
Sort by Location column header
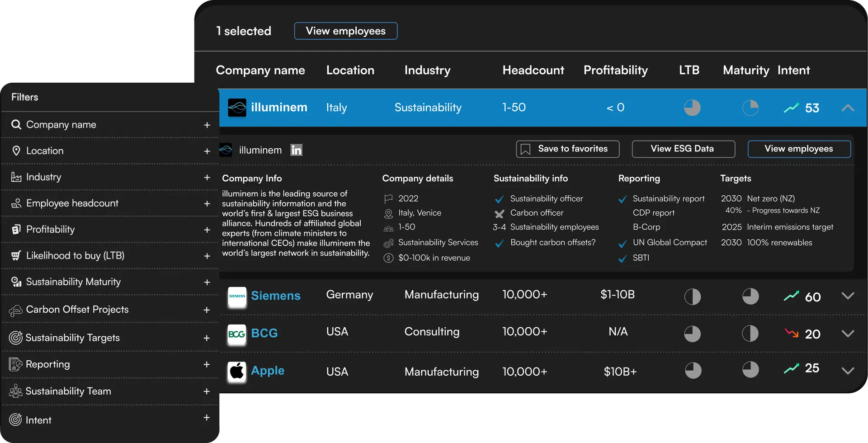[350, 70]
